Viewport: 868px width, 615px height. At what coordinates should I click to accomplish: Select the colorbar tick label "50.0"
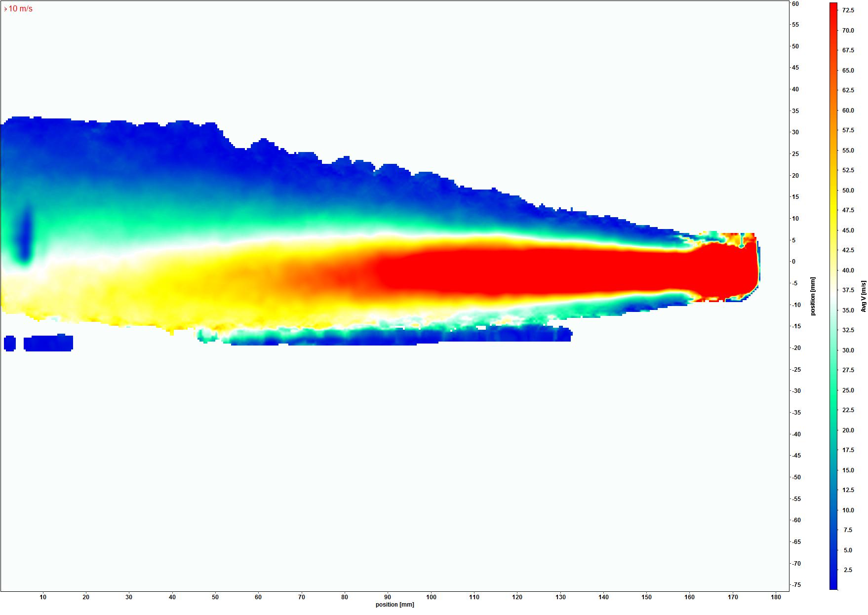coord(848,191)
